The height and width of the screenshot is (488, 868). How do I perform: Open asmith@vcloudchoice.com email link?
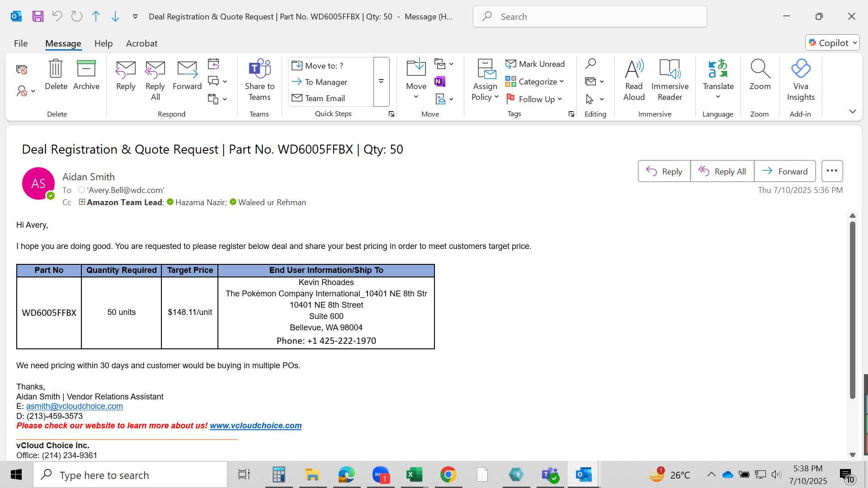click(x=75, y=406)
